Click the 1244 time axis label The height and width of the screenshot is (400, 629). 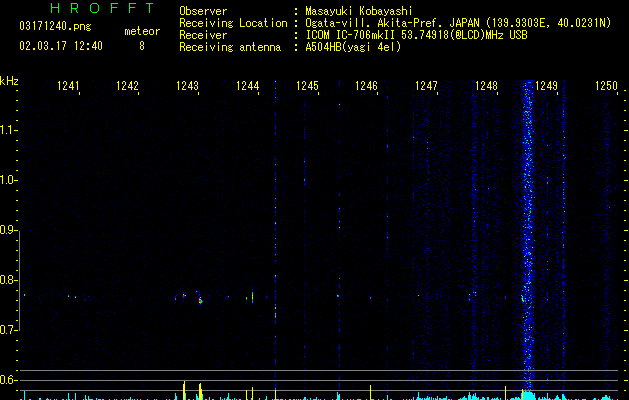[x=248, y=86]
